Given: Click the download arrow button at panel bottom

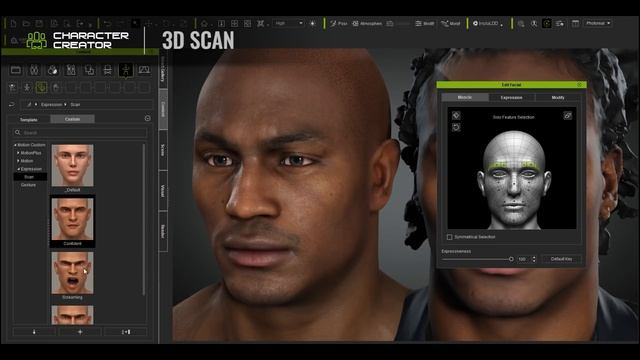Looking at the screenshot, I should point(34,332).
